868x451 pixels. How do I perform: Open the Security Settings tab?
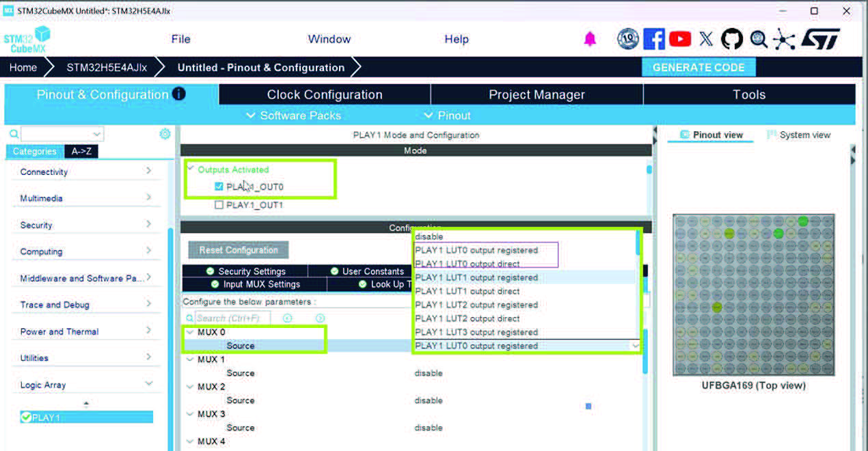(x=245, y=271)
